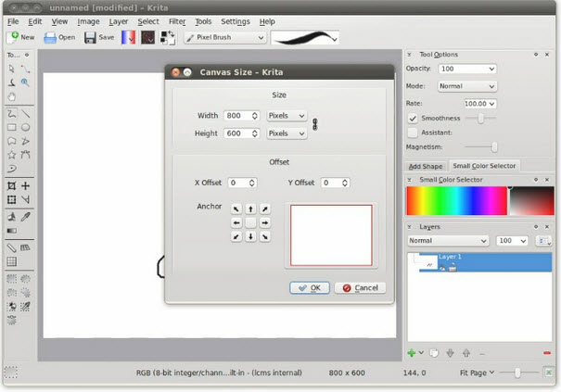Select the elliptical selection tool
The height and width of the screenshot is (392, 561).
pyautogui.click(x=25, y=279)
